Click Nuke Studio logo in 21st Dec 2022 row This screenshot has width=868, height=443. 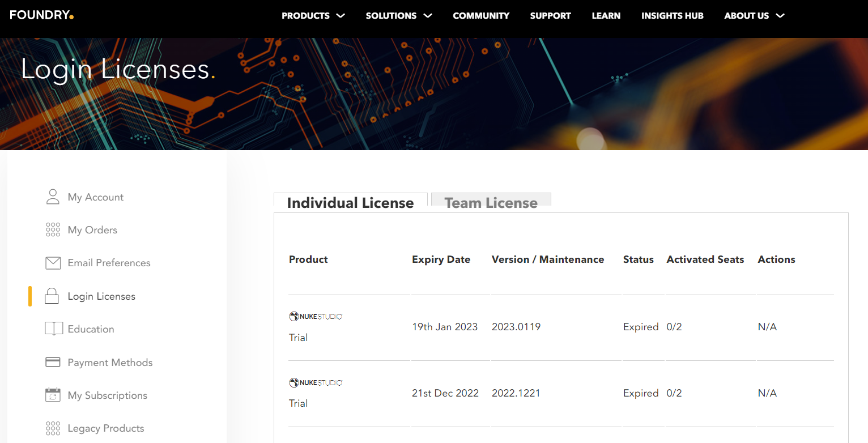pos(316,383)
